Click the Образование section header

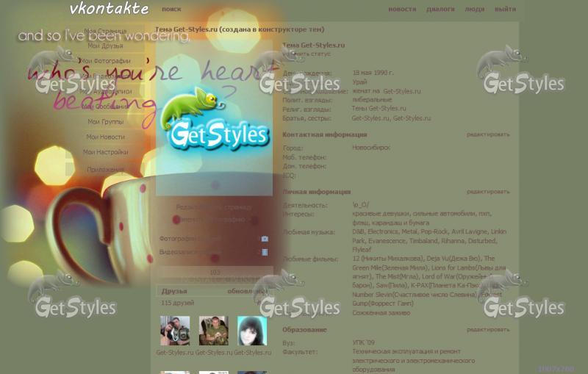click(x=304, y=330)
